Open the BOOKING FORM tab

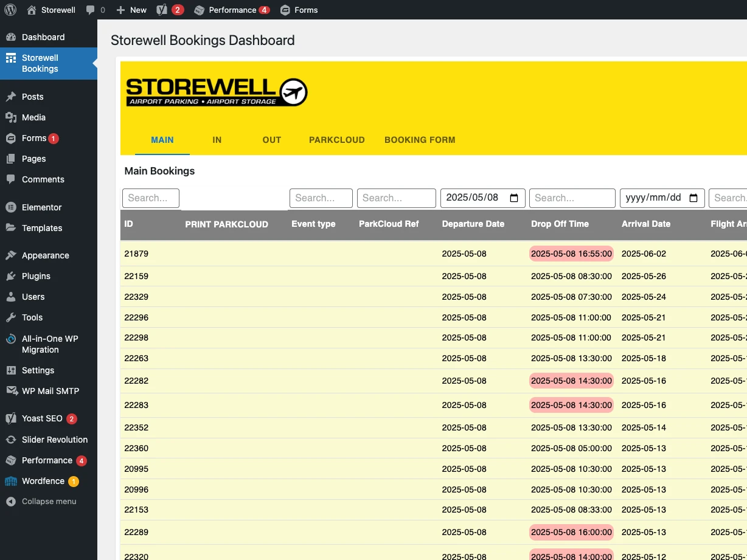point(420,140)
